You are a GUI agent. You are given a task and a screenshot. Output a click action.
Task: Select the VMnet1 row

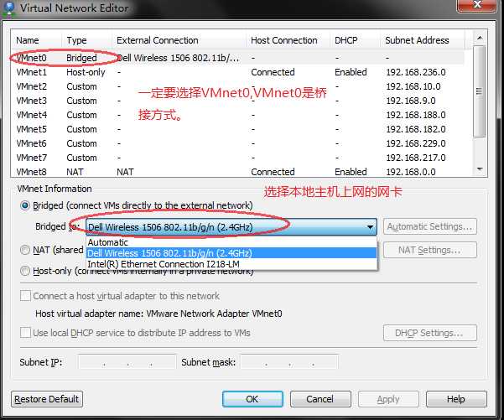click(x=238, y=72)
